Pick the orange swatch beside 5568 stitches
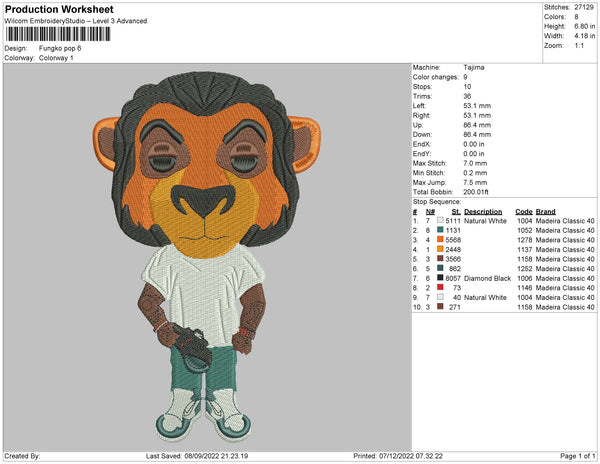This screenshot has width=600, height=464. point(440,239)
